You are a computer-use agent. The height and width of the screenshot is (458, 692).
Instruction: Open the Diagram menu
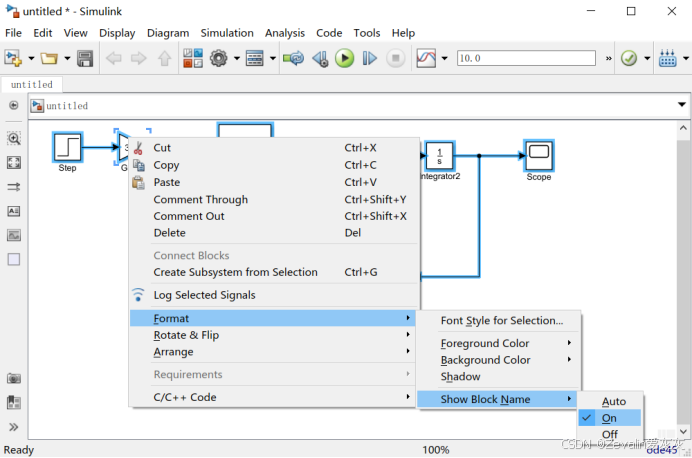click(168, 33)
